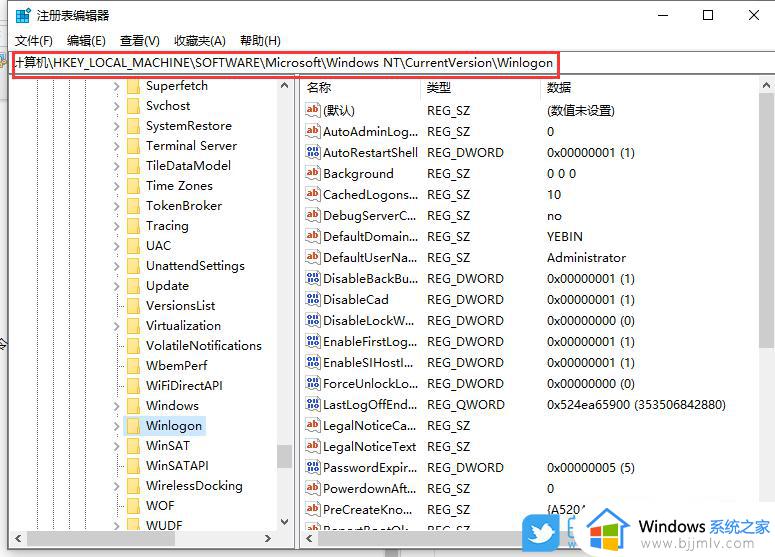
Task: Expand the Winlogon key
Action: (116, 426)
